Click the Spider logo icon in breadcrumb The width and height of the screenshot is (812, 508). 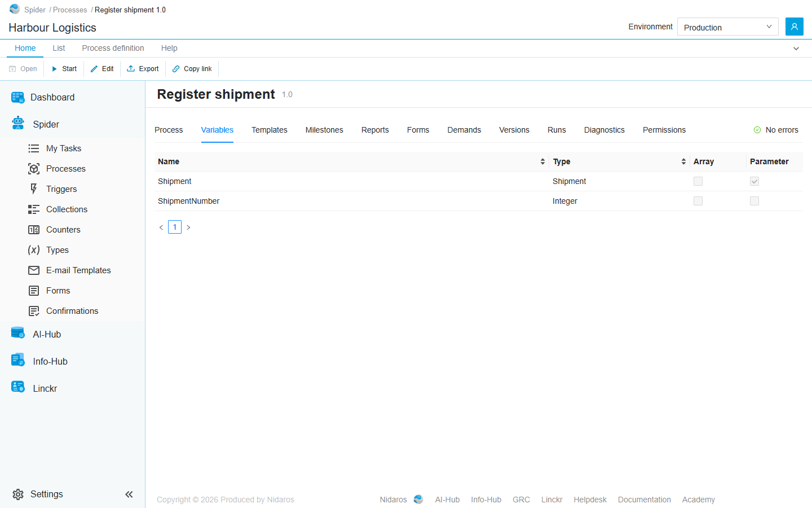pyautogui.click(x=15, y=9)
